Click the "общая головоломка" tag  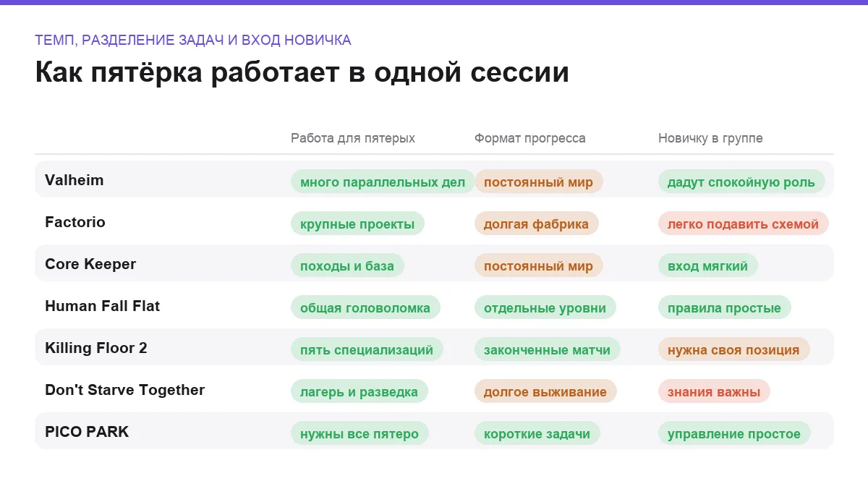(x=365, y=307)
